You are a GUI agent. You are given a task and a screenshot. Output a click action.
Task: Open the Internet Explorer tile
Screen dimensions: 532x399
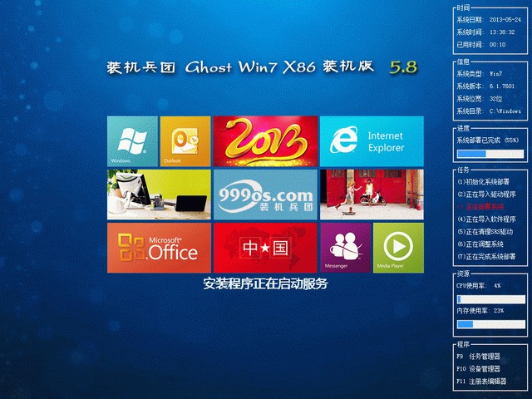tap(372, 141)
